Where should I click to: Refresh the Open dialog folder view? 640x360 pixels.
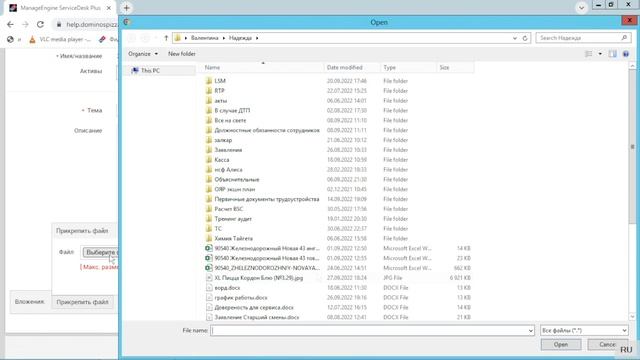(525, 38)
